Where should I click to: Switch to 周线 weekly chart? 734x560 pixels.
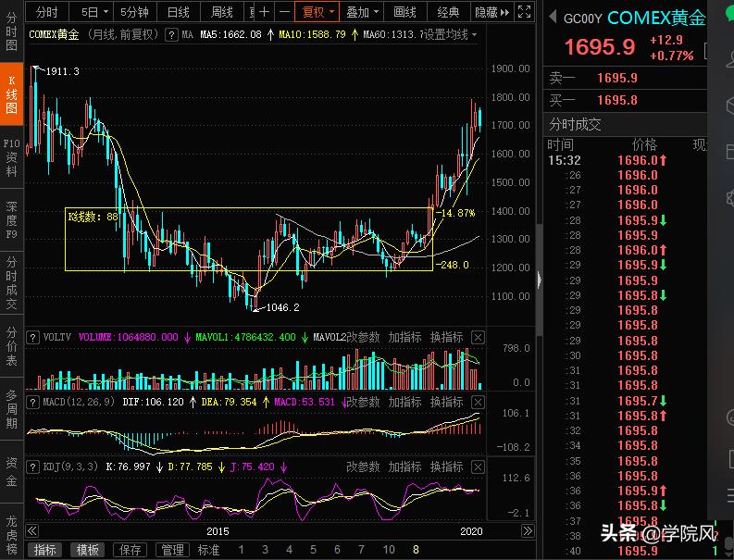(222, 12)
